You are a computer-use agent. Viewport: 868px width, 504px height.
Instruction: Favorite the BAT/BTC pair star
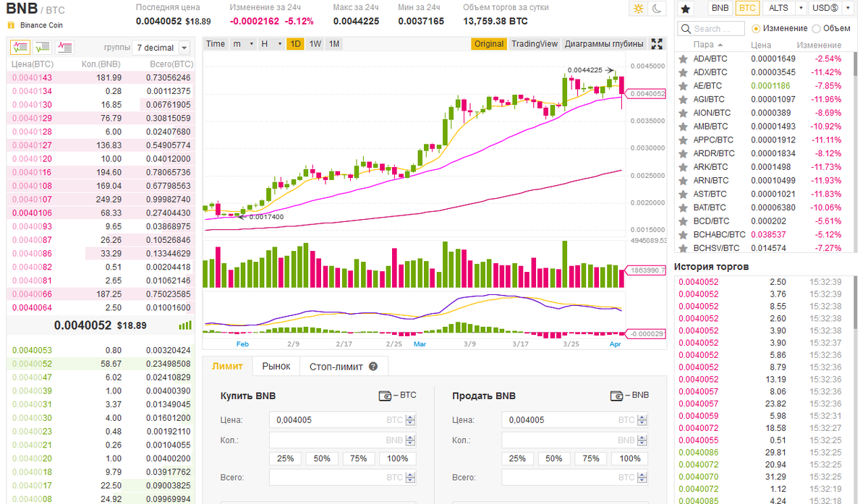click(x=682, y=208)
